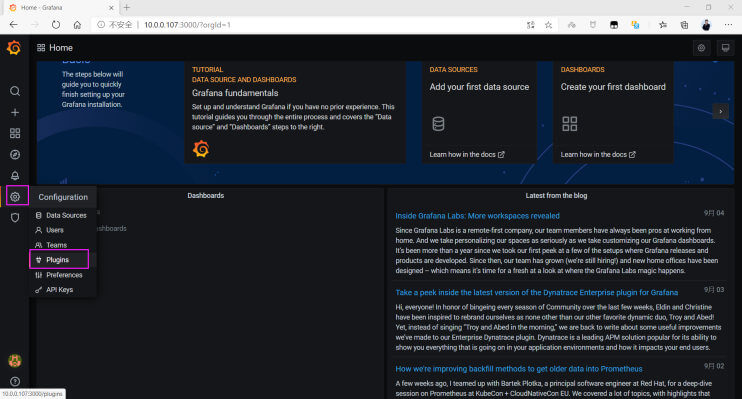Screen dimensions: 742x399
Task: Click the Grafana fundamentals tutorial logo icon
Action: [201, 149]
